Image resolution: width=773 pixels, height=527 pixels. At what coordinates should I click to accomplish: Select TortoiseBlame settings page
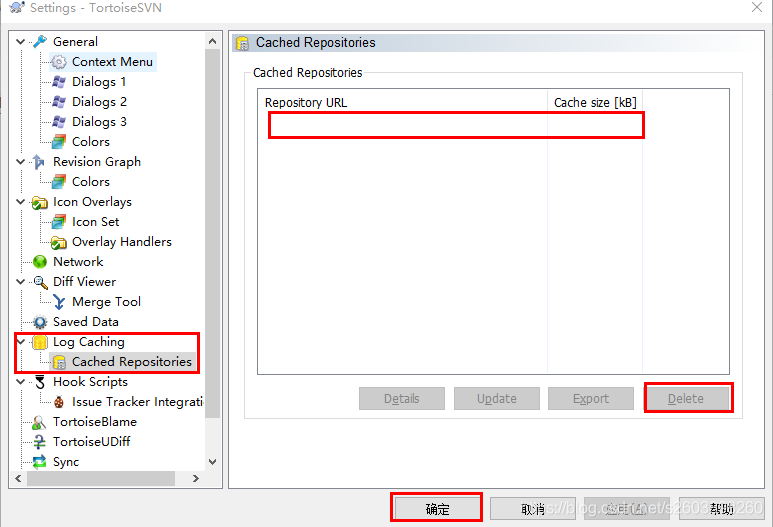point(95,422)
